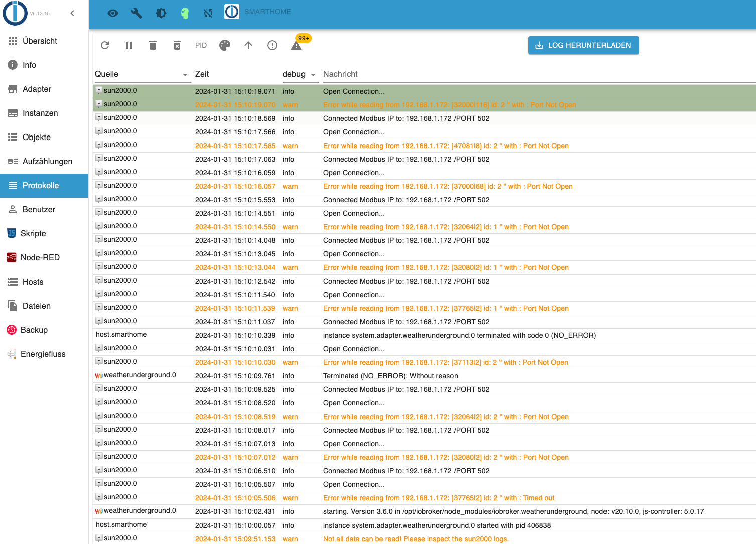Click the Aufzählungen icon
756x544 pixels.
point(13,161)
